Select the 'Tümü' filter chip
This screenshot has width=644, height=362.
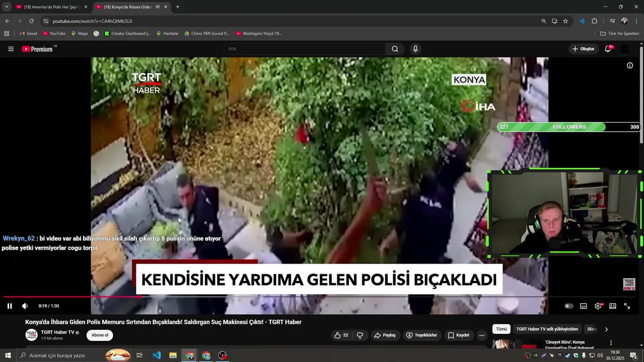click(x=502, y=329)
